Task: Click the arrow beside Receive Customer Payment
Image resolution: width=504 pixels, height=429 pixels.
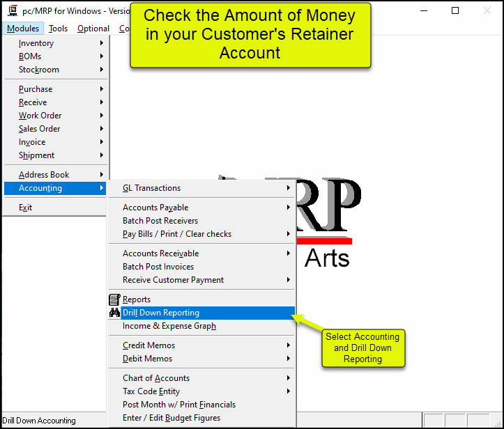Action: coord(289,279)
